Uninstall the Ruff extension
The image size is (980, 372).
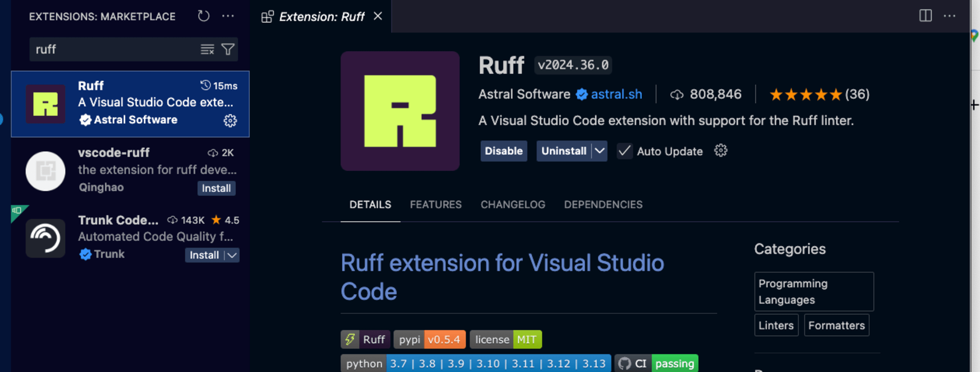click(563, 151)
